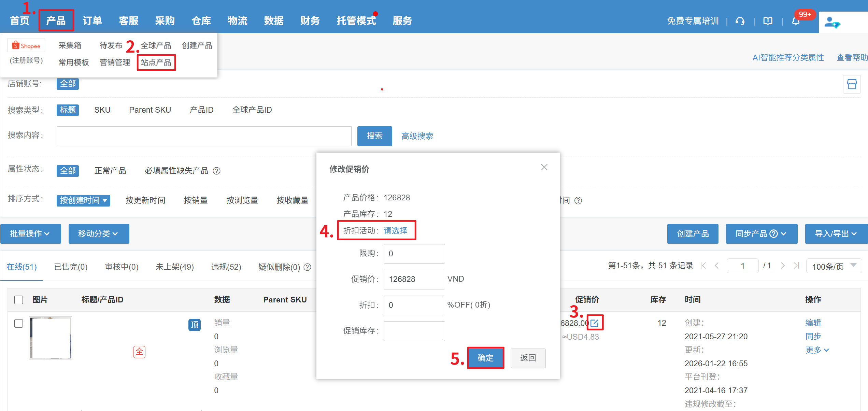868x411 pixels.
Task: Open the 订单 menu in top navigation
Action: click(x=92, y=21)
